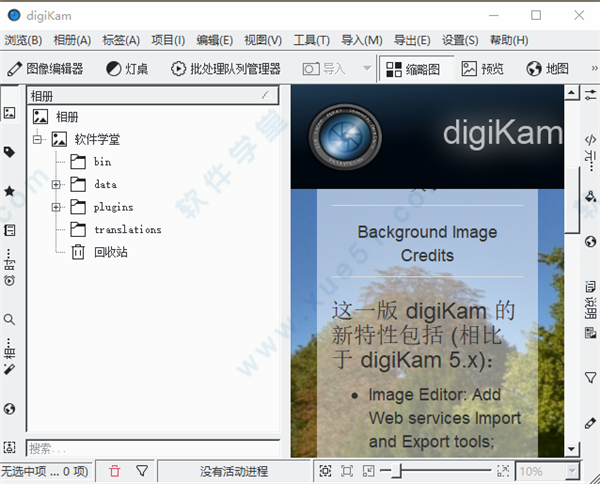Click the 相册 tree column header
The width and height of the screenshot is (600, 484).
tap(153, 96)
